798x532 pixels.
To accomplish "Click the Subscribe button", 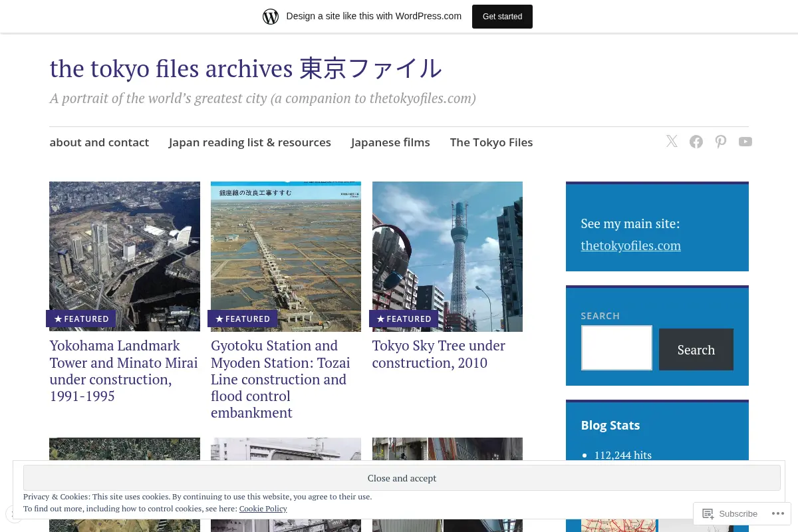I will tap(730, 513).
